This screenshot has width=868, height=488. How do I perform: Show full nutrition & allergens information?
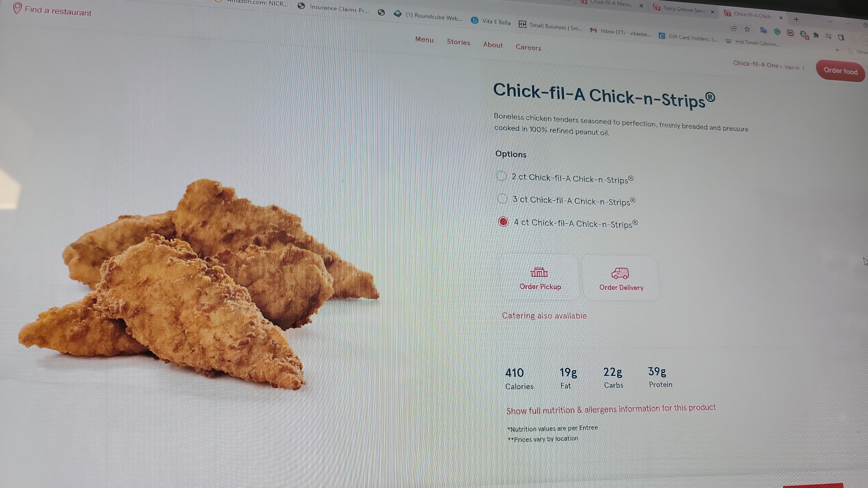click(x=611, y=409)
